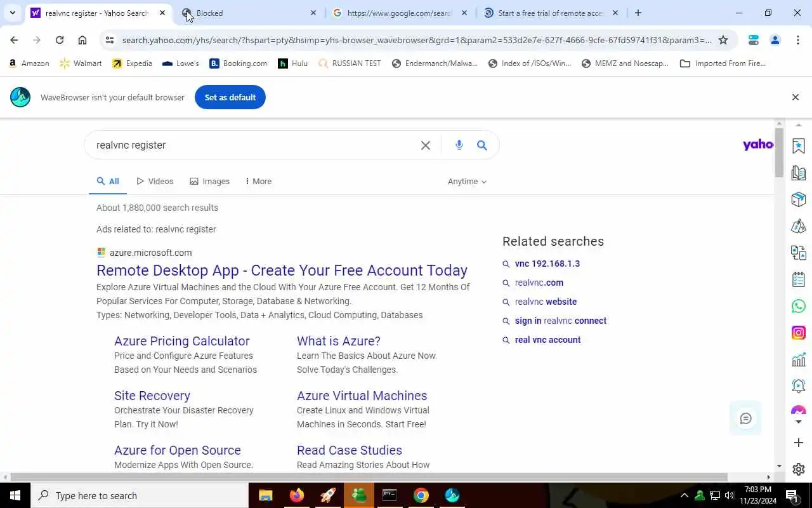The height and width of the screenshot is (508, 812).
Task: Reload the current page
Action: pos(60,40)
